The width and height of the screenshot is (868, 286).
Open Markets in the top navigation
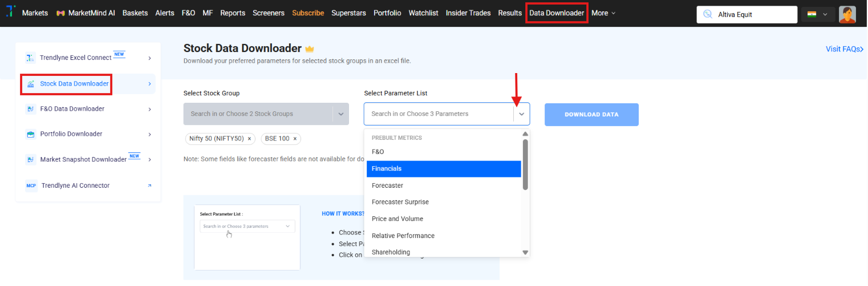(35, 13)
